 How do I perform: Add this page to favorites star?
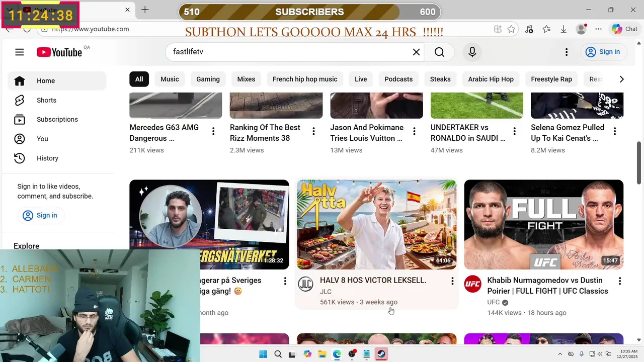tap(511, 29)
